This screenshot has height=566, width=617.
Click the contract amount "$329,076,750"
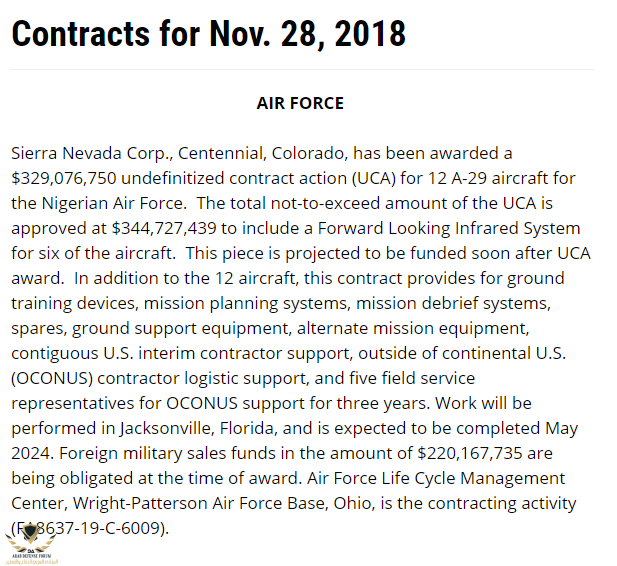click(64, 178)
